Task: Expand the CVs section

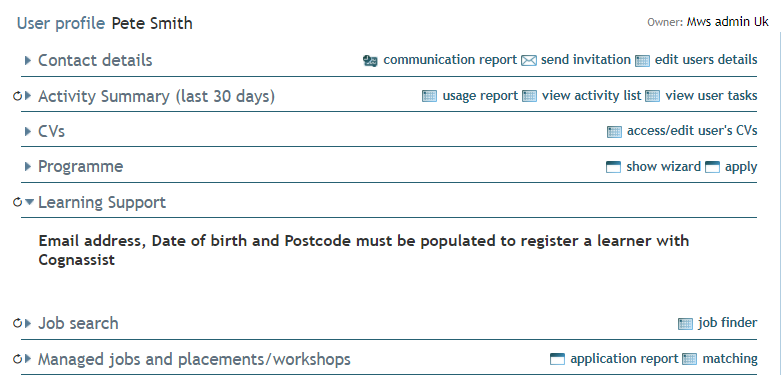Action: (x=28, y=131)
